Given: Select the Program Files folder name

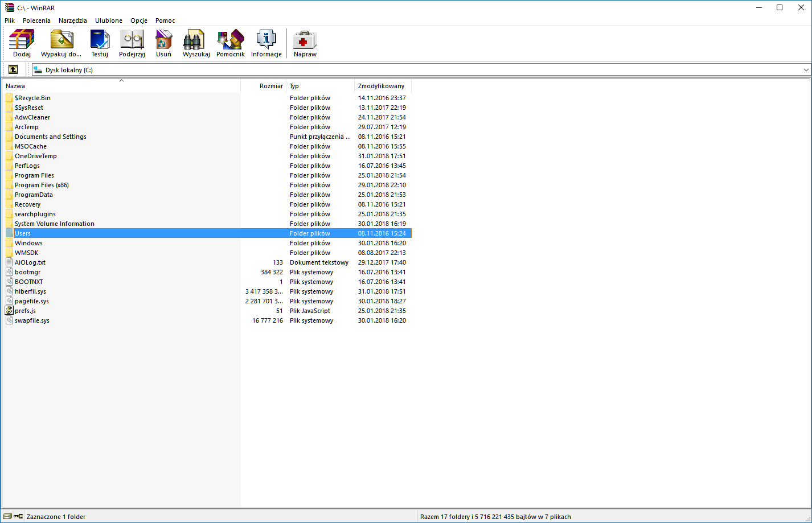Looking at the screenshot, I should pos(34,175).
